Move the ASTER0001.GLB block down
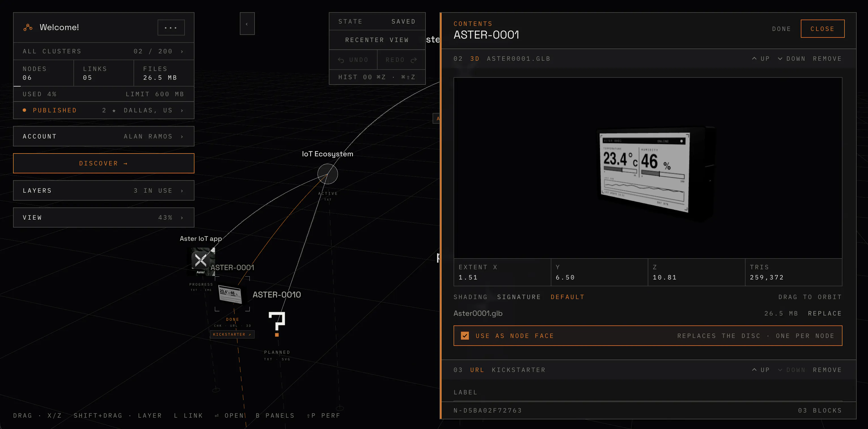The image size is (868, 429). (x=791, y=59)
